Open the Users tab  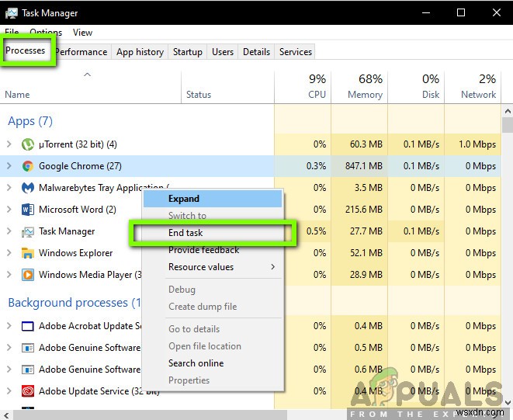pyautogui.click(x=223, y=52)
